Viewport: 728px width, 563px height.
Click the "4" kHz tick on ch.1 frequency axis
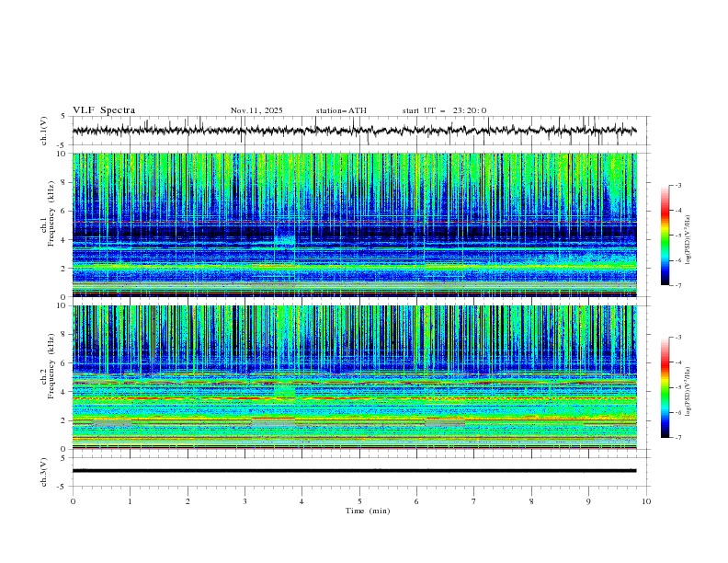(64, 240)
